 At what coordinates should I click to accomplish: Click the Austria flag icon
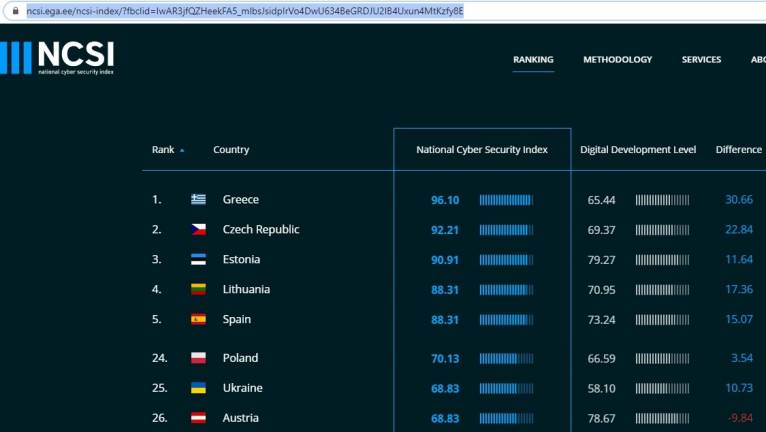[198, 418]
